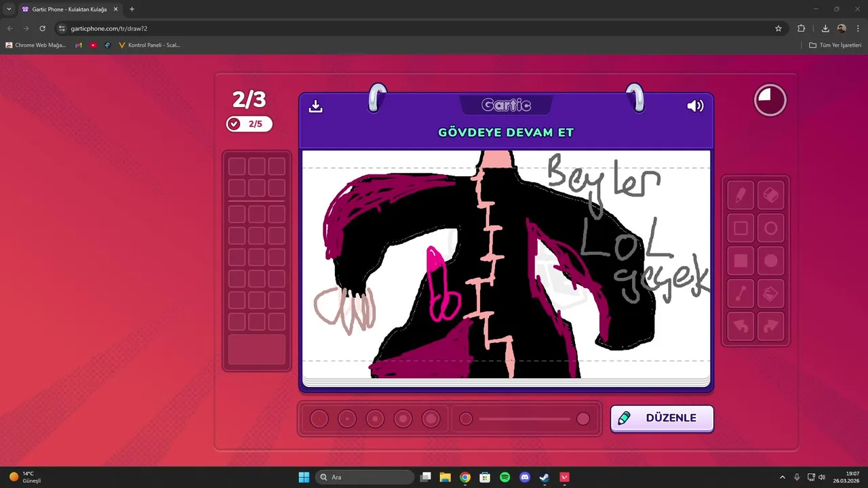Click the low-opacity circle at slider start

click(x=466, y=419)
